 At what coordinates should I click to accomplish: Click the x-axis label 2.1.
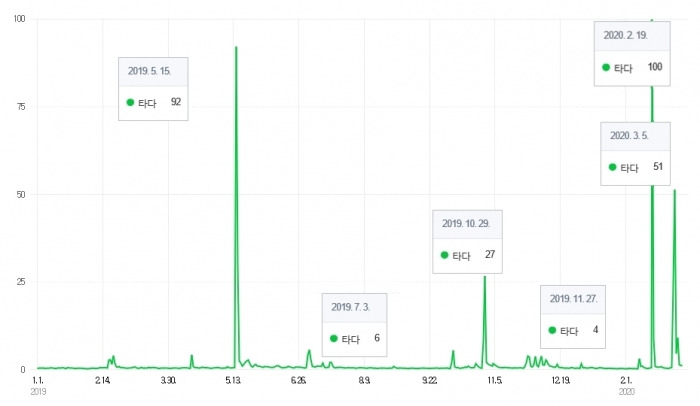626,381
